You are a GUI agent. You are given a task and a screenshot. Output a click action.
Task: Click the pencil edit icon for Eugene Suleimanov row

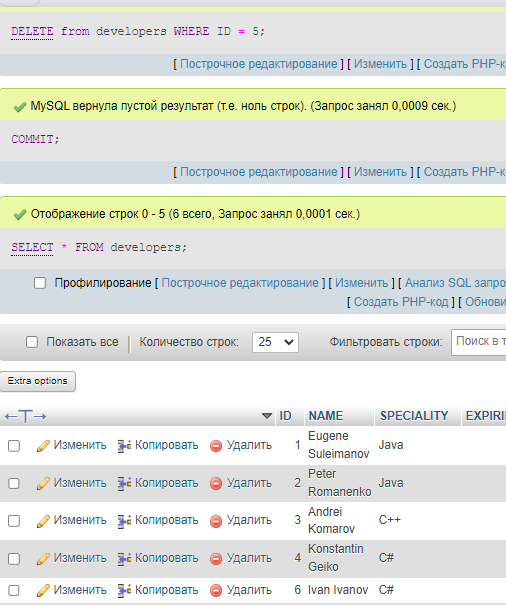point(43,446)
